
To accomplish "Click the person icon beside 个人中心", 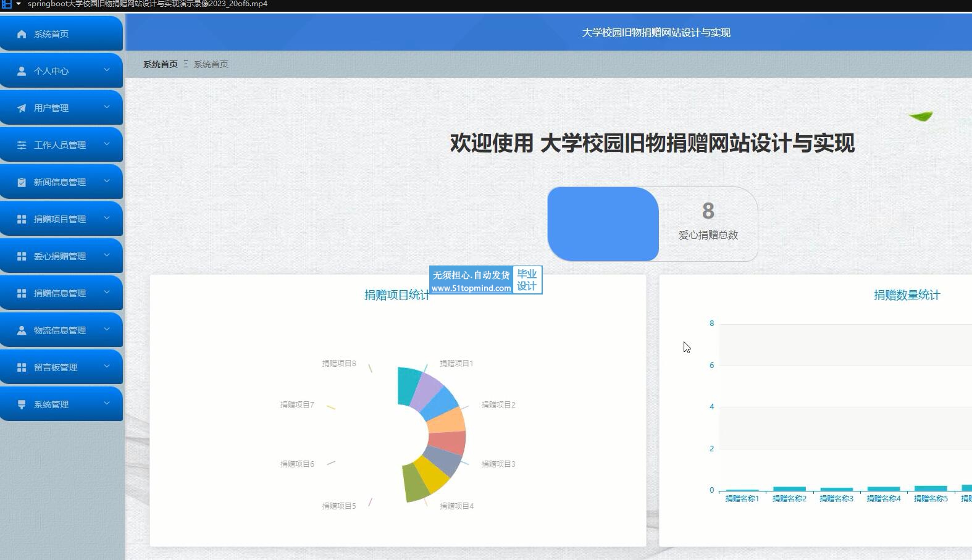I will click(x=22, y=71).
